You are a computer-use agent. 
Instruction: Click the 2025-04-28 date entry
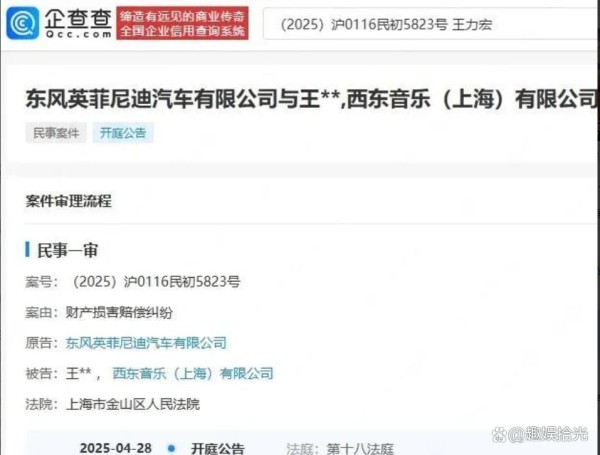(116, 448)
